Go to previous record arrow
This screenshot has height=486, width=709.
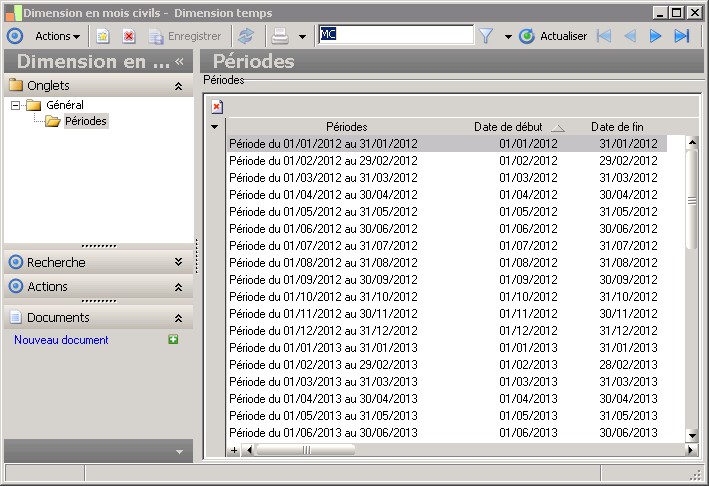point(630,36)
